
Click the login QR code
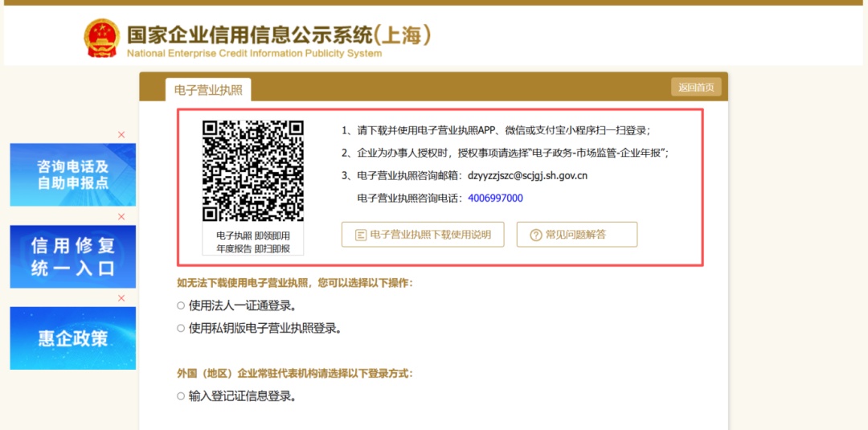pos(253,171)
